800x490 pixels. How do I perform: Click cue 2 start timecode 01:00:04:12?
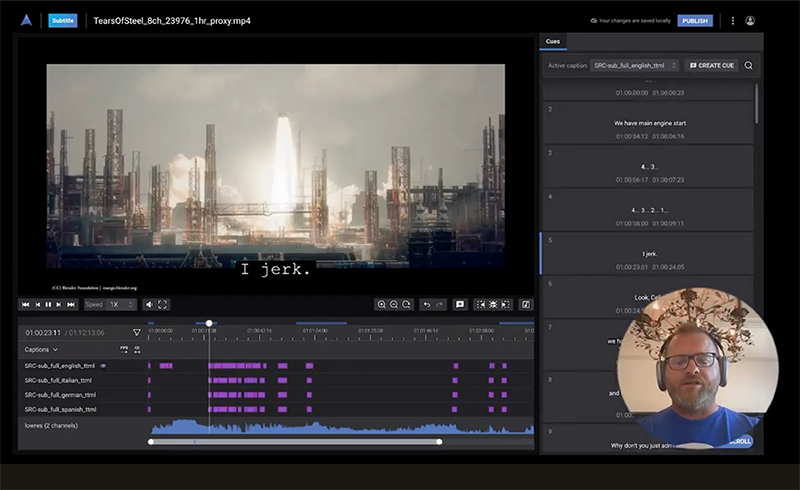(x=632, y=136)
